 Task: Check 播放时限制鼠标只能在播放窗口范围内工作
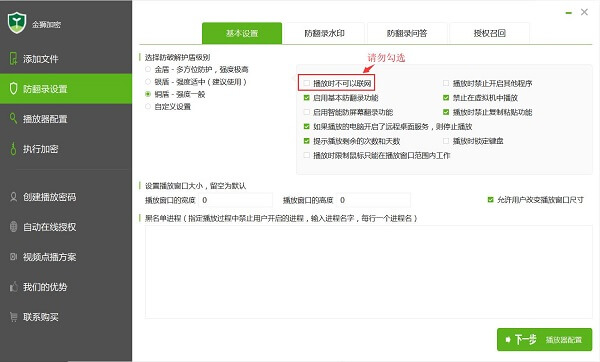click(307, 155)
